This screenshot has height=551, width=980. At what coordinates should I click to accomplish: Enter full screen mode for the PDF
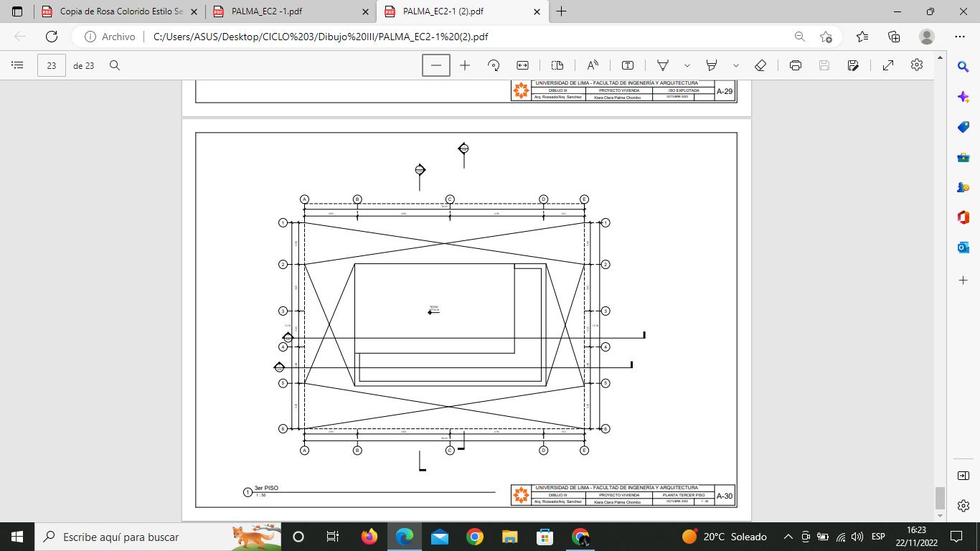[888, 65]
